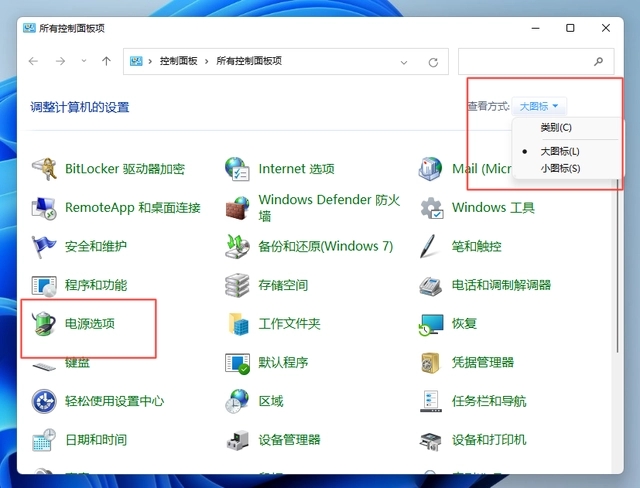Expand address bar history dropdown chevron
640x488 pixels.
404,62
